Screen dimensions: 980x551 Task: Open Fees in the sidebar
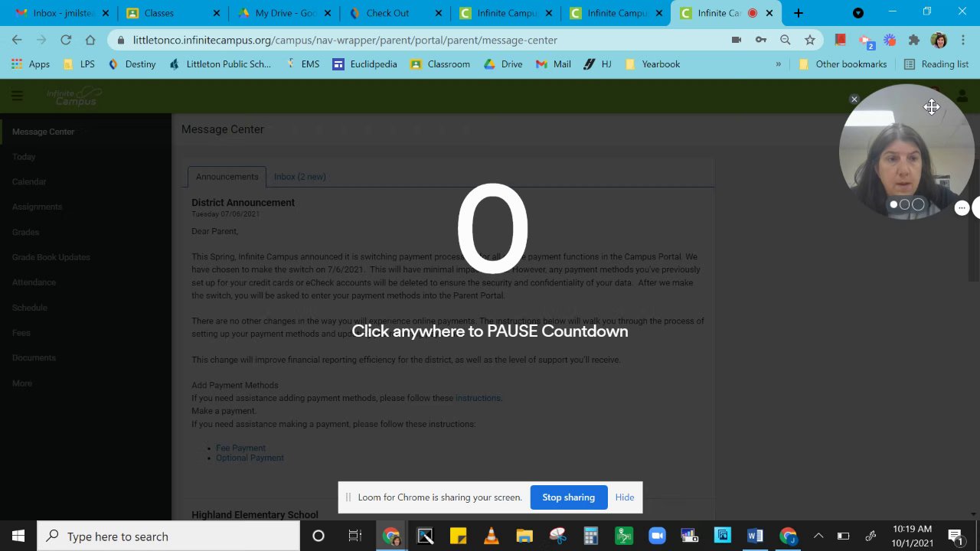[21, 333]
